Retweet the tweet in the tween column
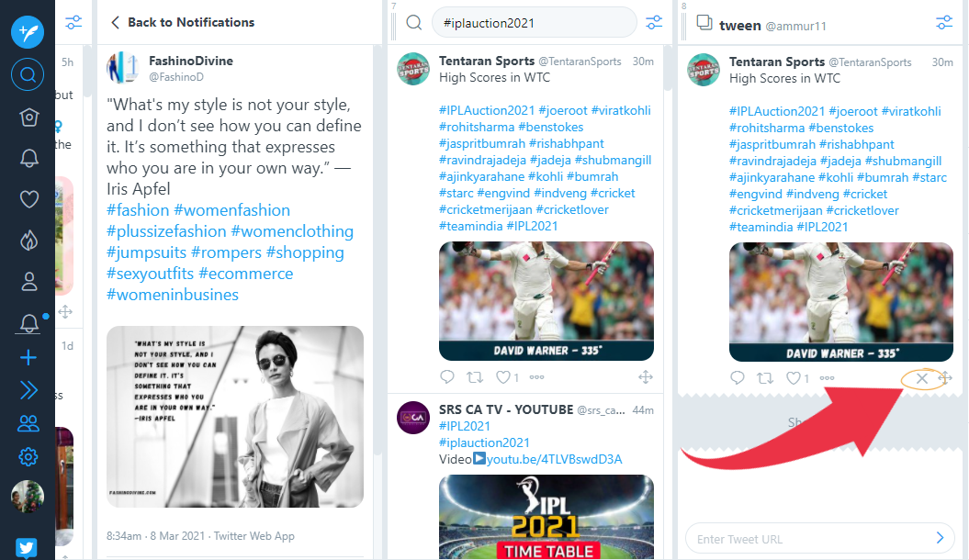The width and height of the screenshot is (969, 560). pos(765,378)
